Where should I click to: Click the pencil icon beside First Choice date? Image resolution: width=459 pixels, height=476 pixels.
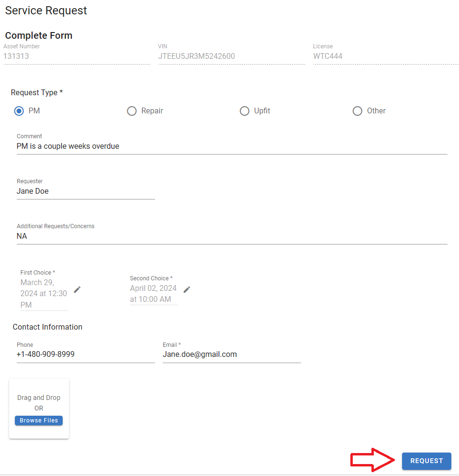[77, 289]
